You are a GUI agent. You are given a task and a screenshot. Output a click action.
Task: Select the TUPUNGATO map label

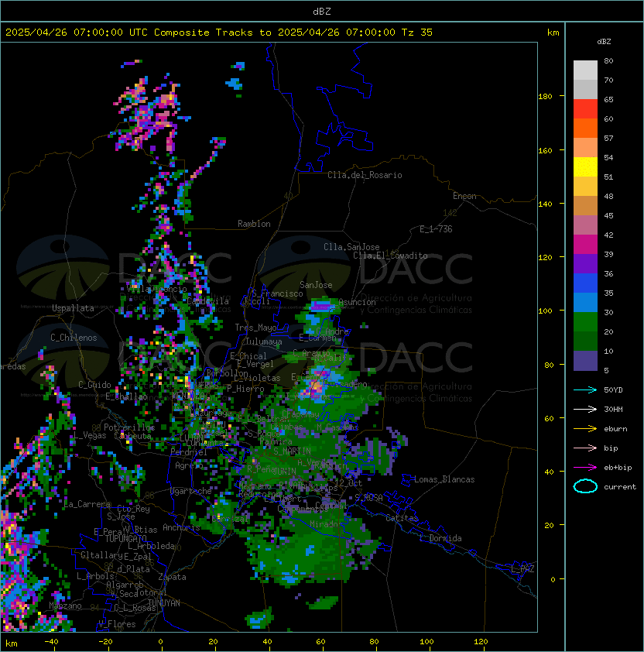coord(125,538)
